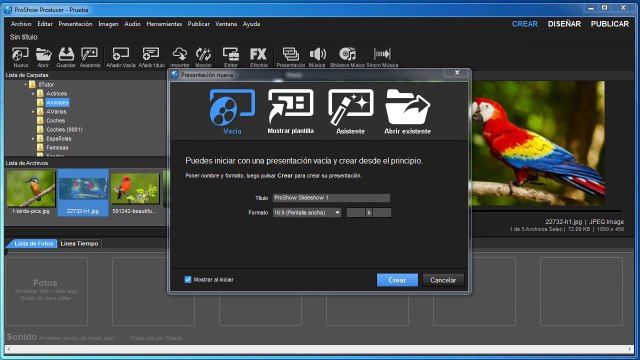640x360 pixels.
Task: Click the custom format width field
Action: click(356, 213)
